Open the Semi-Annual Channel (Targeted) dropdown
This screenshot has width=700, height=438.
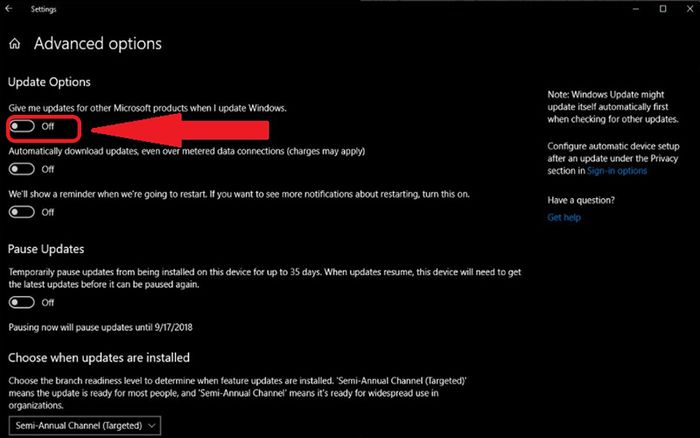click(84, 425)
